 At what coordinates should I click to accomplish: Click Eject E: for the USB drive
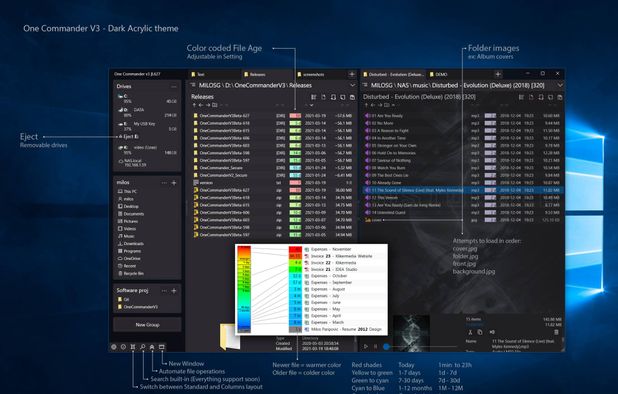pyautogui.click(x=129, y=136)
